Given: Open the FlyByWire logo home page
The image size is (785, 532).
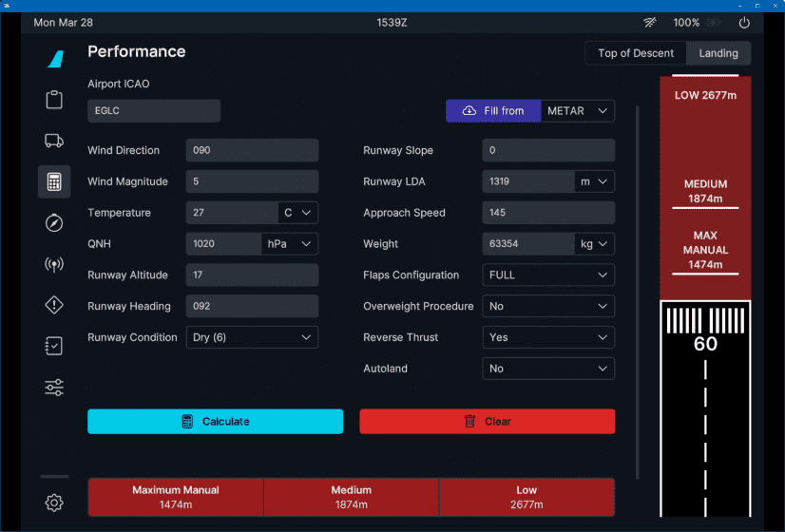Looking at the screenshot, I should (x=55, y=59).
